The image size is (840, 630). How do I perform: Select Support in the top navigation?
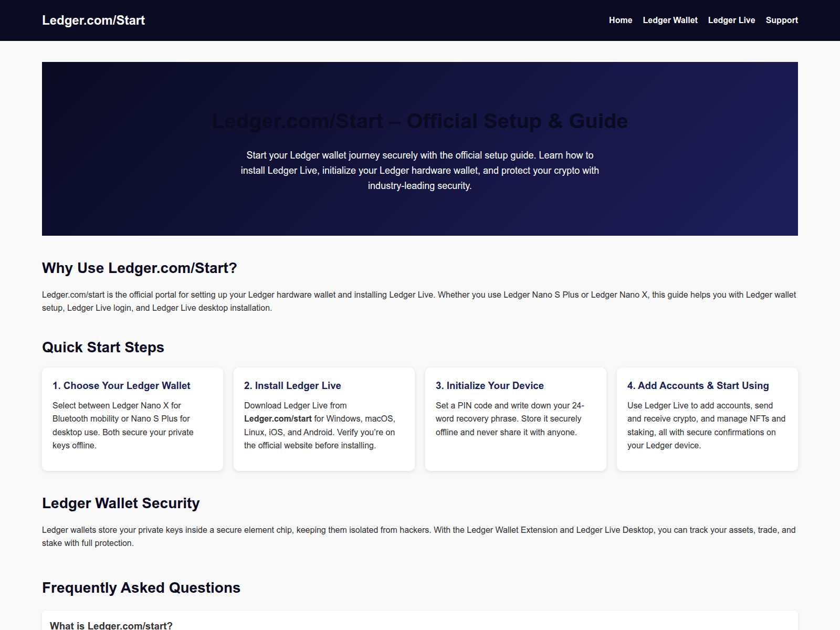click(782, 20)
